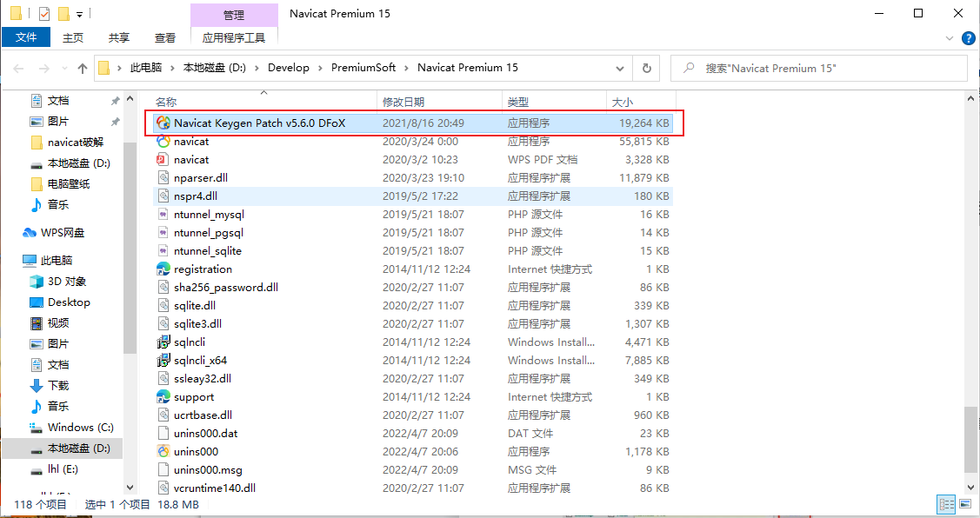
Task: Select the unins000 application icon
Action: point(163,451)
